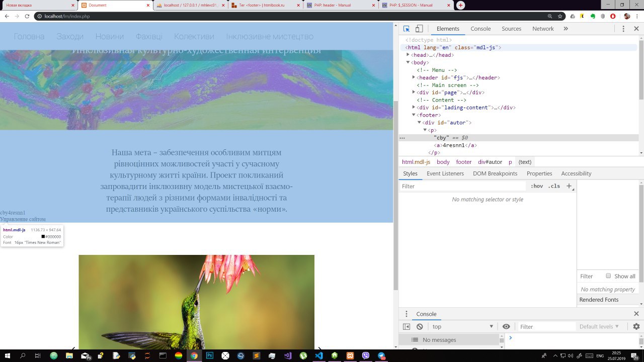Viewport: 644px width, 362px height.
Task: Open the Фахівці navigation link
Action: (149, 37)
